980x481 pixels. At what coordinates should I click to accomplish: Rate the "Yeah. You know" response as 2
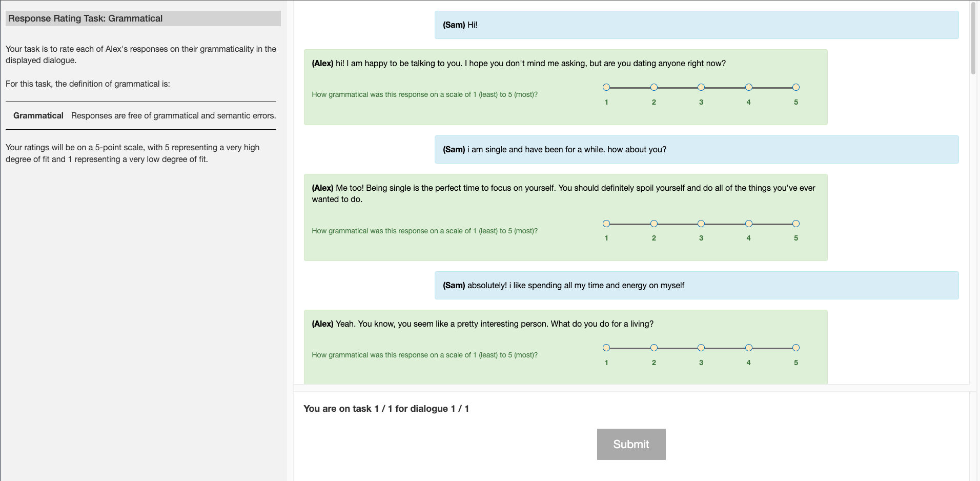pos(654,348)
